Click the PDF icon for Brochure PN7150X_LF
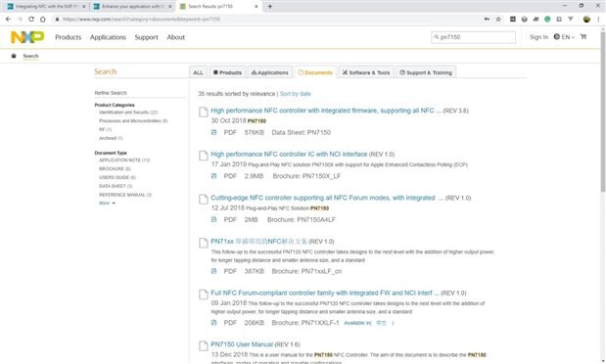606x364 pixels. tap(213, 176)
